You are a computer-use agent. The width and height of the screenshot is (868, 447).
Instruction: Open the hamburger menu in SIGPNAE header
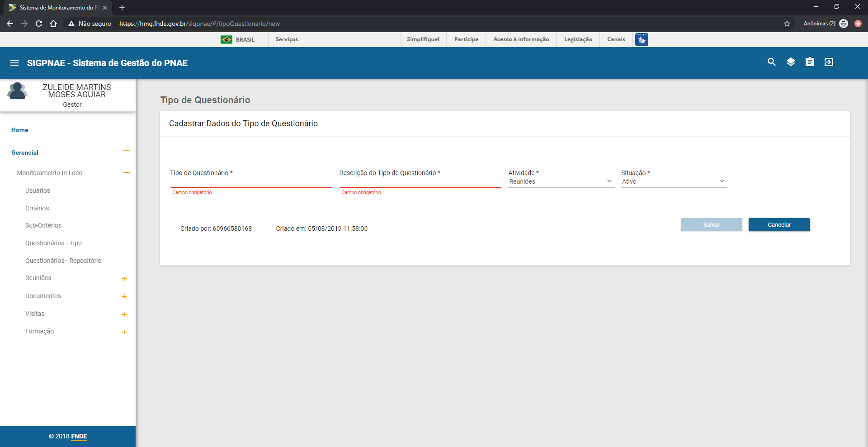[14, 63]
